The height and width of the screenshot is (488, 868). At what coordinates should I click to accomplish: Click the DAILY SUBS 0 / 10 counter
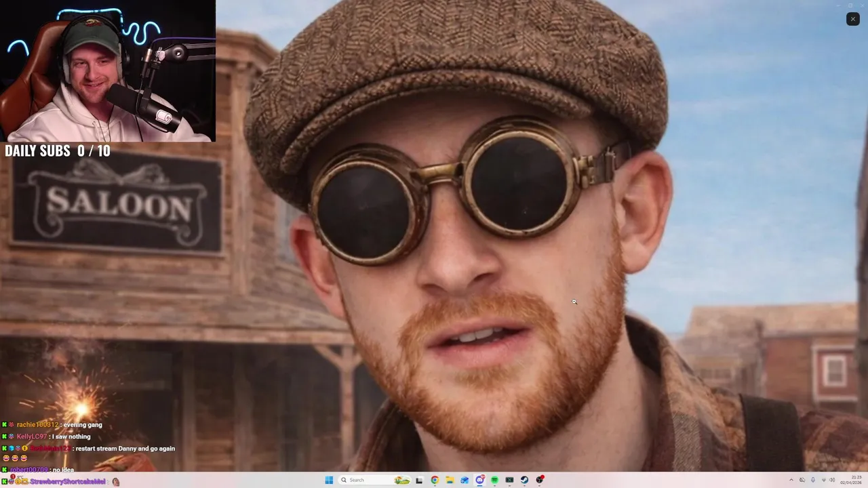coord(57,150)
